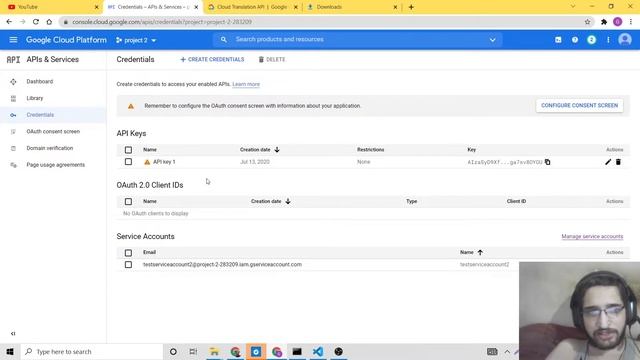The width and height of the screenshot is (640, 360).
Task: Switch to the Cloud Translation API tab
Action: pos(252,7)
